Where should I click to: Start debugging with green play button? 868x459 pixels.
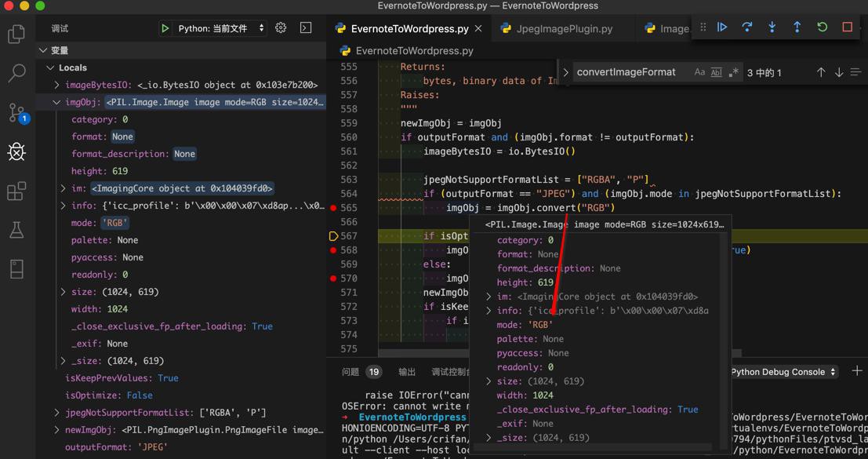point(165,28)
